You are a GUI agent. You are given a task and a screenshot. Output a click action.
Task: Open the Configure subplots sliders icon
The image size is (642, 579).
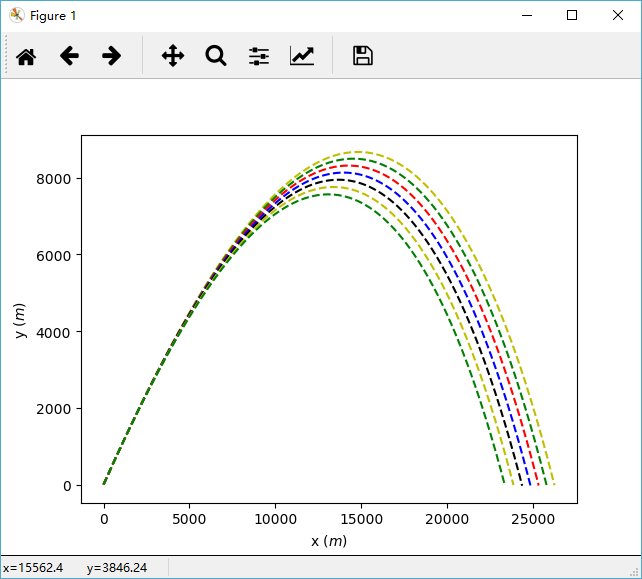(259, 56)
